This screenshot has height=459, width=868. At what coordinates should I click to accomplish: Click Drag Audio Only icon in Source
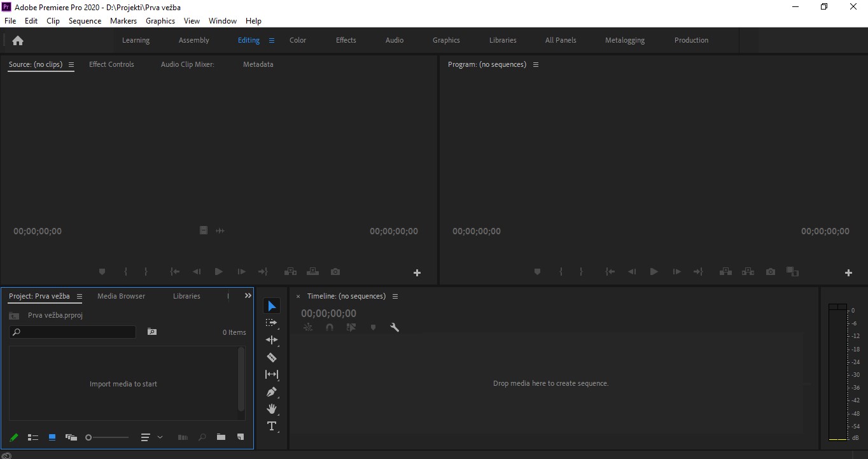tap(220, 230)
